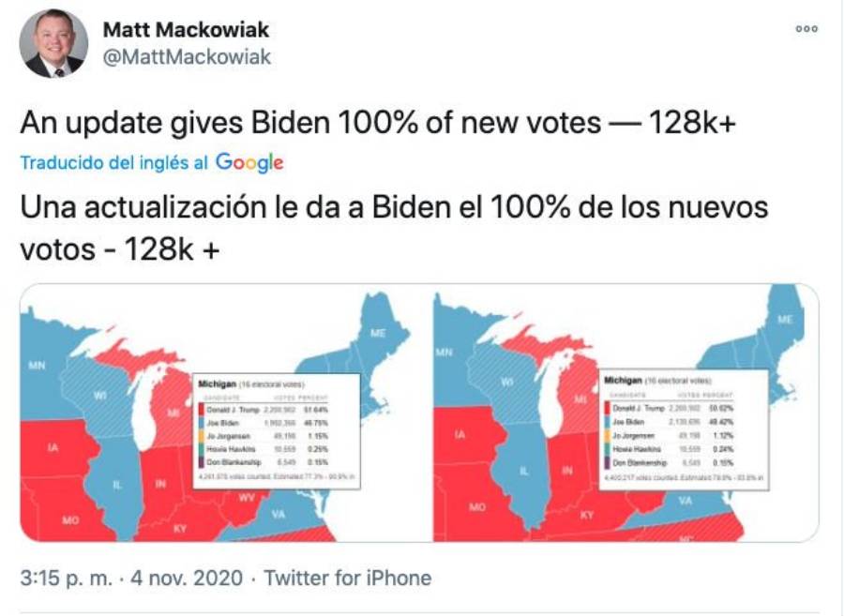844x616 pixels.
Task: Click the 3:15 p. m. 4 nov. 2020 timestamp
Action: pos(131,578)
